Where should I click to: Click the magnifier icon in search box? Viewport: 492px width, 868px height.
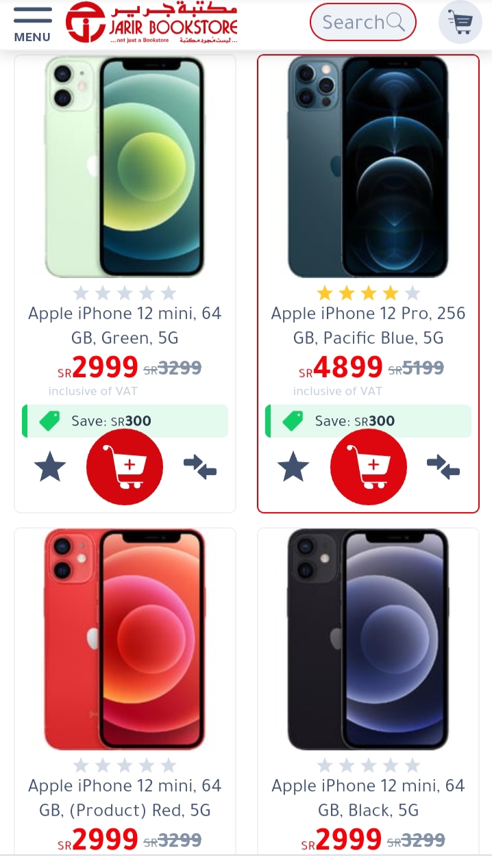[396, 22]
